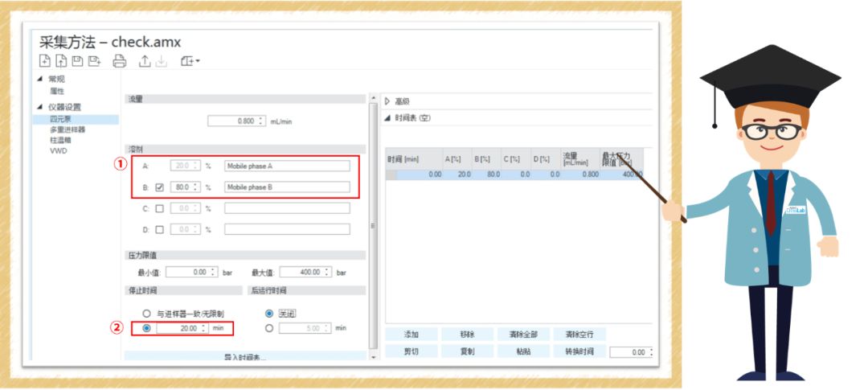Click the C [%] column header
This screenshot has width=868, height=390.
[516, 159]
